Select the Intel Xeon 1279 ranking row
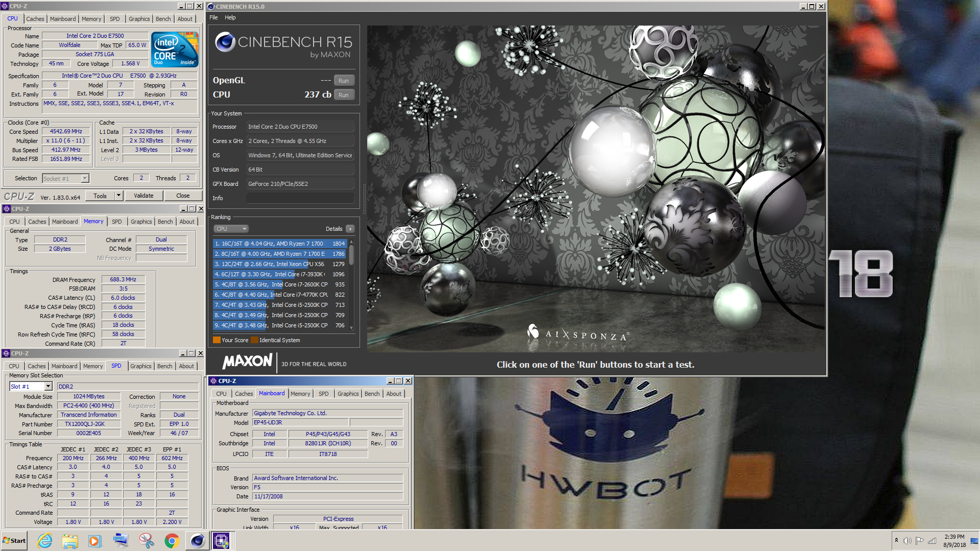Viewport: 980px width, 551px height. click(x=279, y=264)
